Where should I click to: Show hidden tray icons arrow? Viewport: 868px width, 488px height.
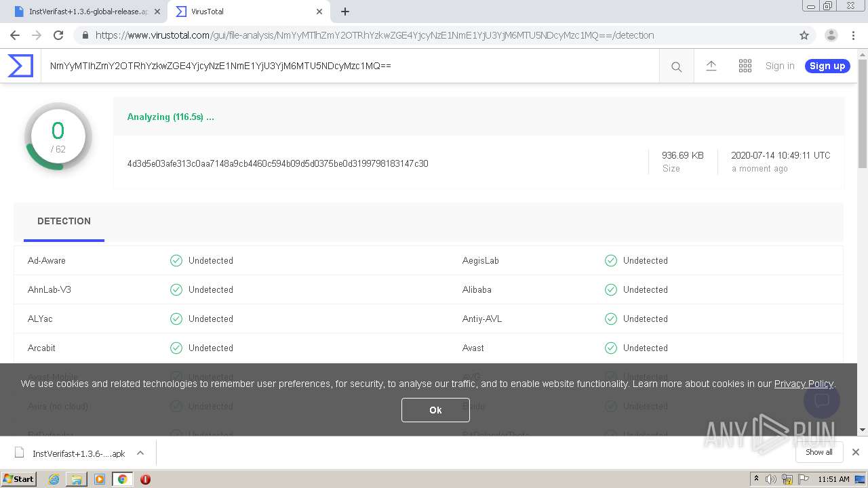(x=756, y=479)
